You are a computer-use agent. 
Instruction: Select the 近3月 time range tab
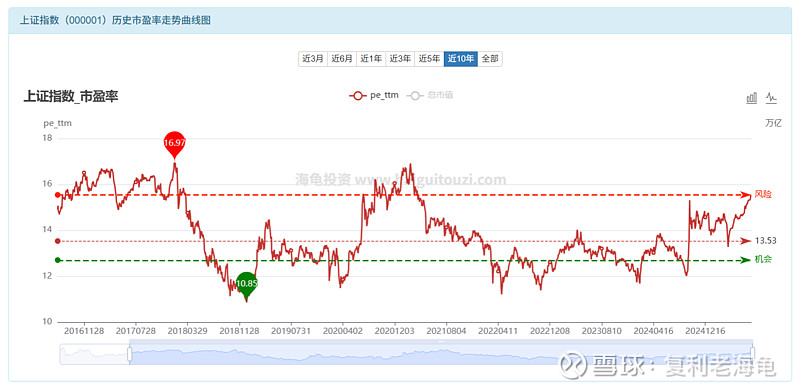pos(313,59)
